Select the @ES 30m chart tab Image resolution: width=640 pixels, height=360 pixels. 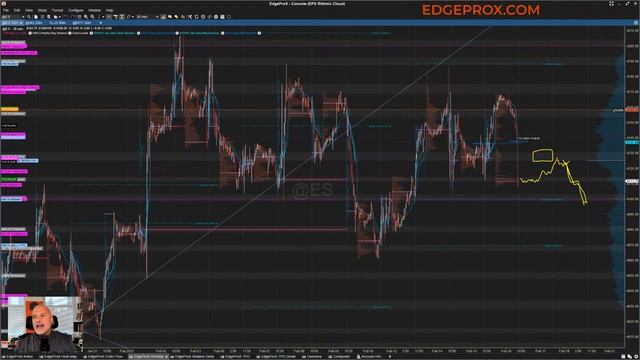click(13, 23)
